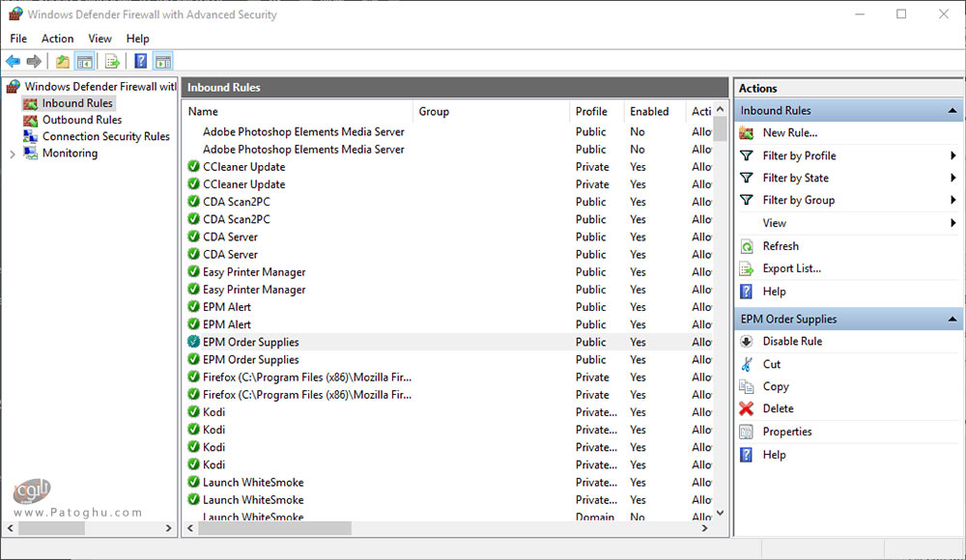The width and height of the screenshot is (966, 560).
Task: Sort rules by the Name column header
Action: pyautogui.click(x=298, y=111)
